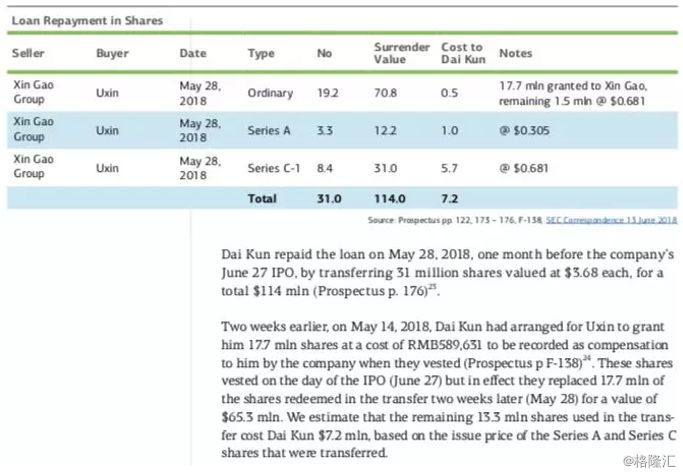Select the Notes column header
Viewport: 683px width, 475px height.
pos(515,53)
